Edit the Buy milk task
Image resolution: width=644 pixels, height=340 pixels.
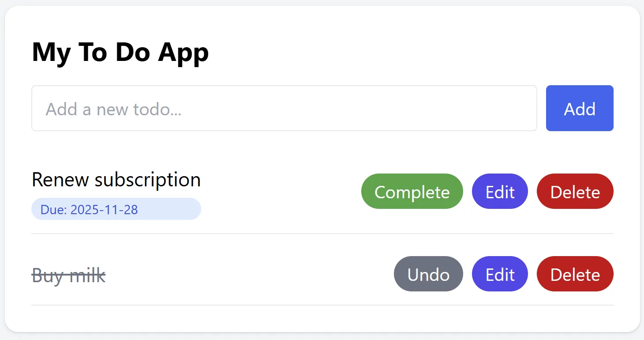(x=499, y=274)
